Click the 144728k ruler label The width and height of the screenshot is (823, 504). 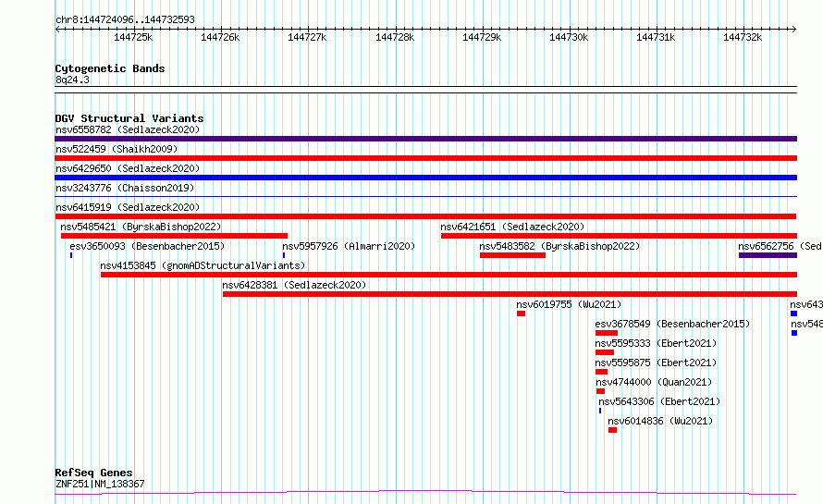(395, 37)
